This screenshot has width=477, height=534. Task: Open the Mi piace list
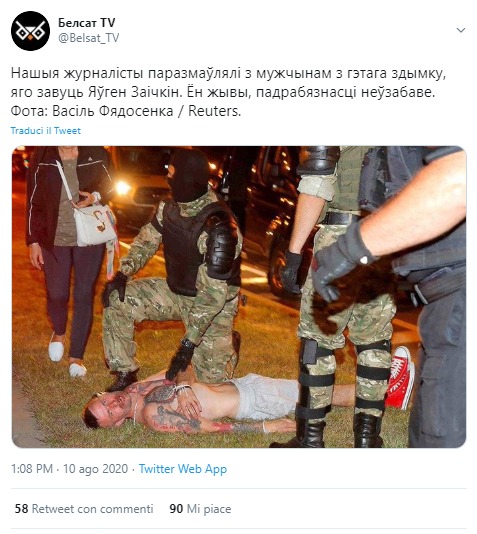(209, 509)
